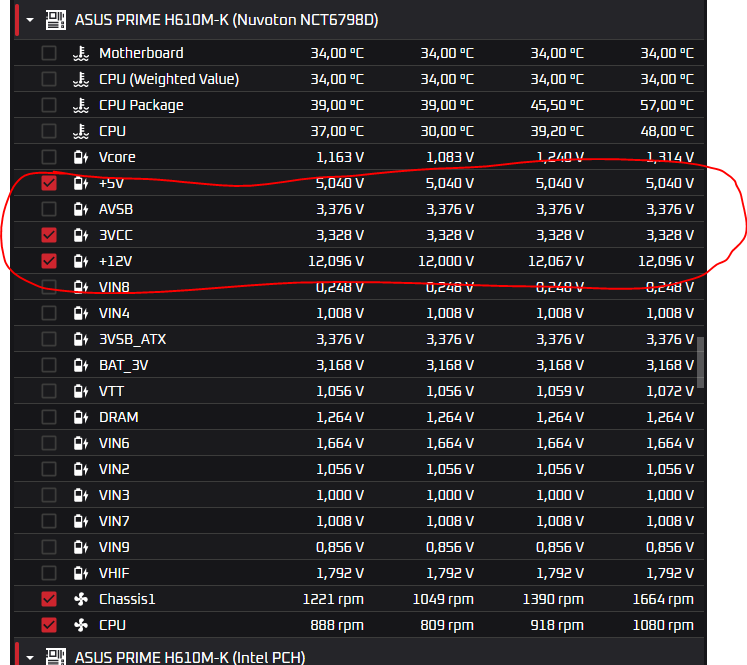
Task: Click the VIN3 voltage icon
Action: (81, 495)
